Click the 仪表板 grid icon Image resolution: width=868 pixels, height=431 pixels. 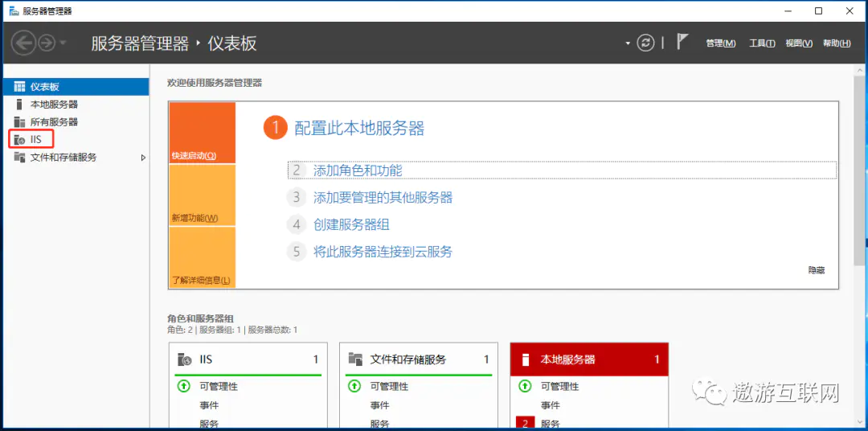click(19, 86)
